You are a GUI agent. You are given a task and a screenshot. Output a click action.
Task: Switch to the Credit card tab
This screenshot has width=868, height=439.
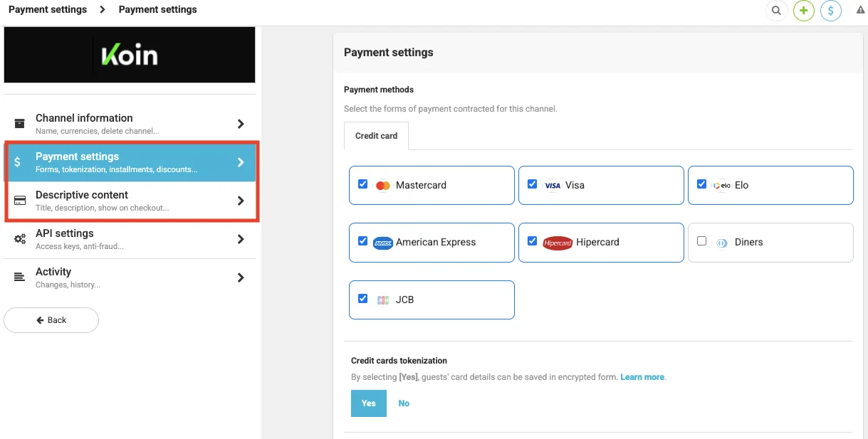(x=377, y=136)
